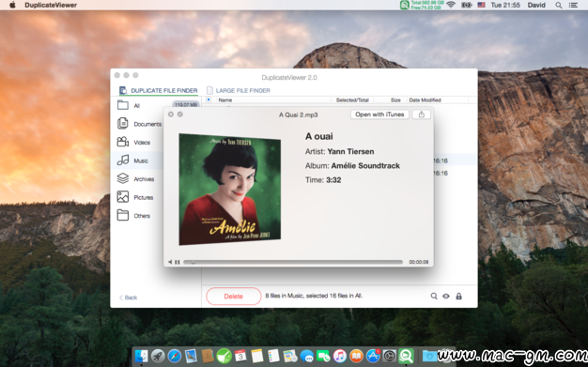Screen dimensions: 588x367
Task: Click the search magnifier in bottom bar
Action: coord(434,297)
